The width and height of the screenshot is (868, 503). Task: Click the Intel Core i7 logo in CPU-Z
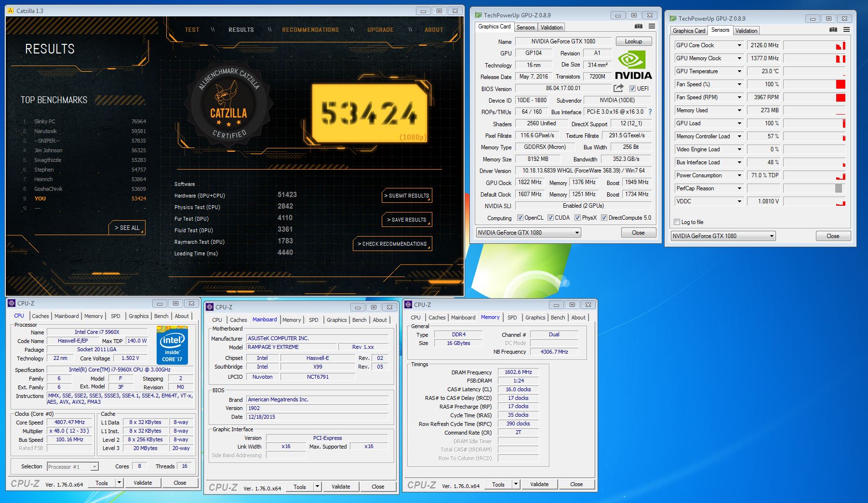pos(172,345)
